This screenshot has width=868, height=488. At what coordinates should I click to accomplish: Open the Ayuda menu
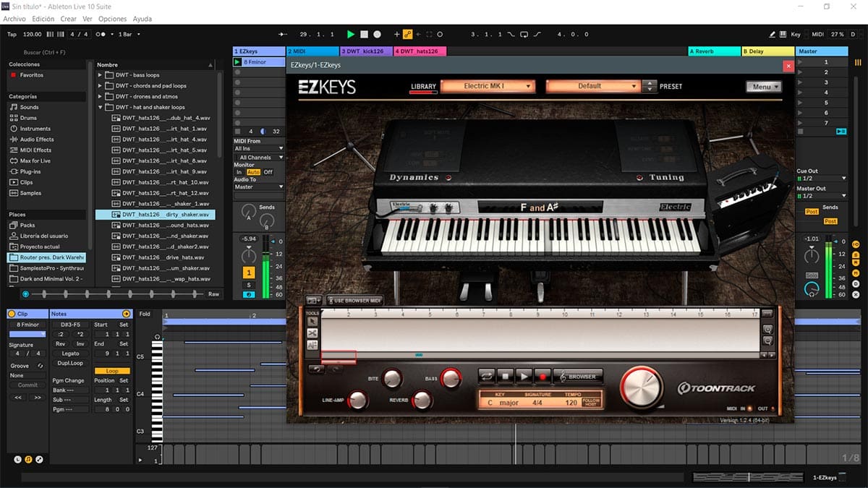click(142, 19)
